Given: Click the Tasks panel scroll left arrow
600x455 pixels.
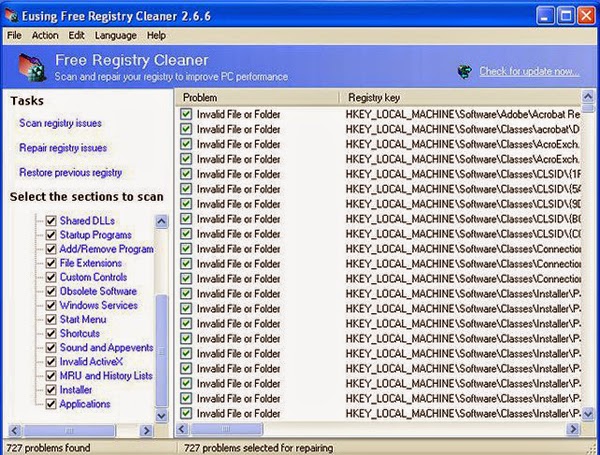Looking at the screenshot, I should [15, 431].
